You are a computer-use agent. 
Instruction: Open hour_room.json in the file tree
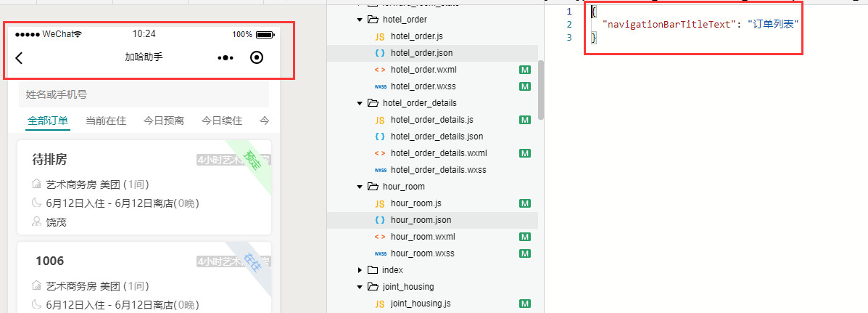(x=421, y=220)
